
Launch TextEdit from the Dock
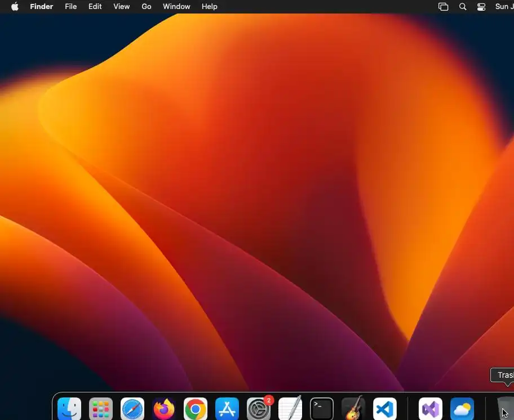click(290, 409)
